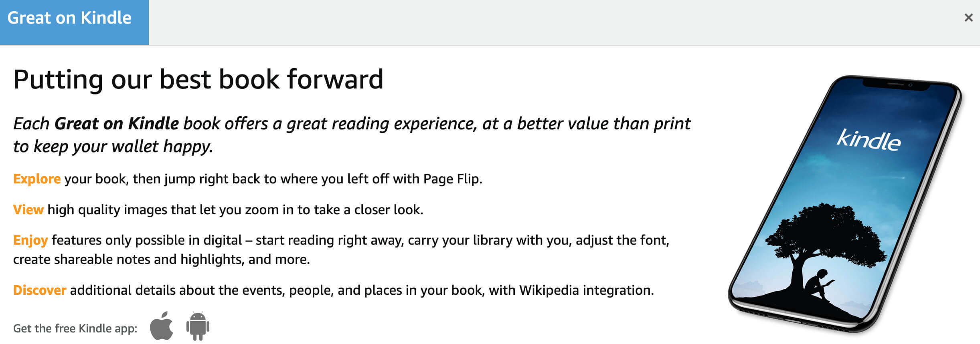Click the orange View keyword
This screenshot has height=344, width=980.
coord(28,209)
